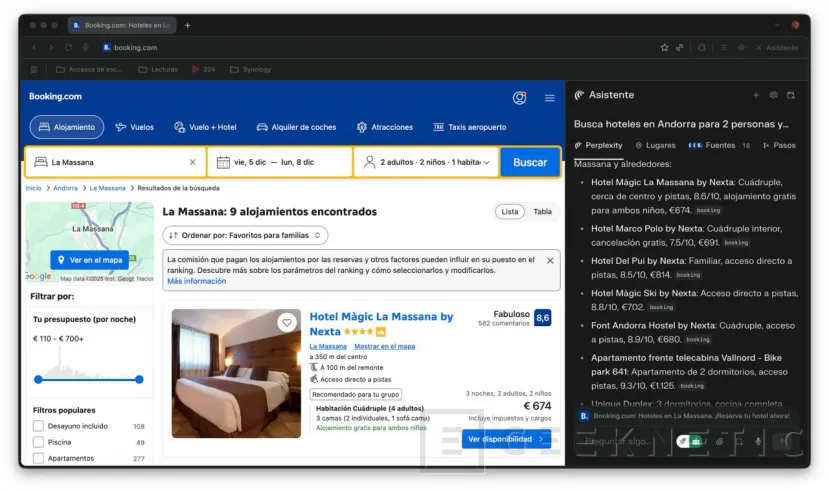Viewport: 829px width, 491px height.
Task: Open the apps grid icon in the bookmarks bar
Action: click(34, 69)
